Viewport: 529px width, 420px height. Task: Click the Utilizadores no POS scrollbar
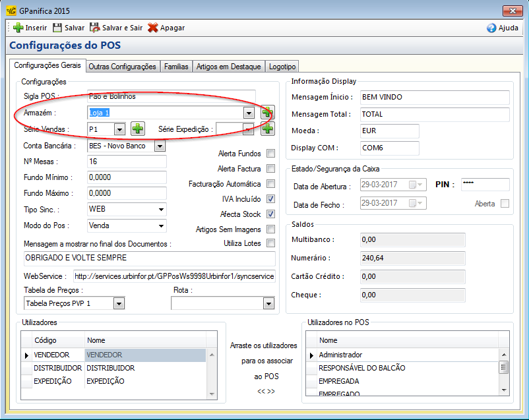tap(504, 368)
